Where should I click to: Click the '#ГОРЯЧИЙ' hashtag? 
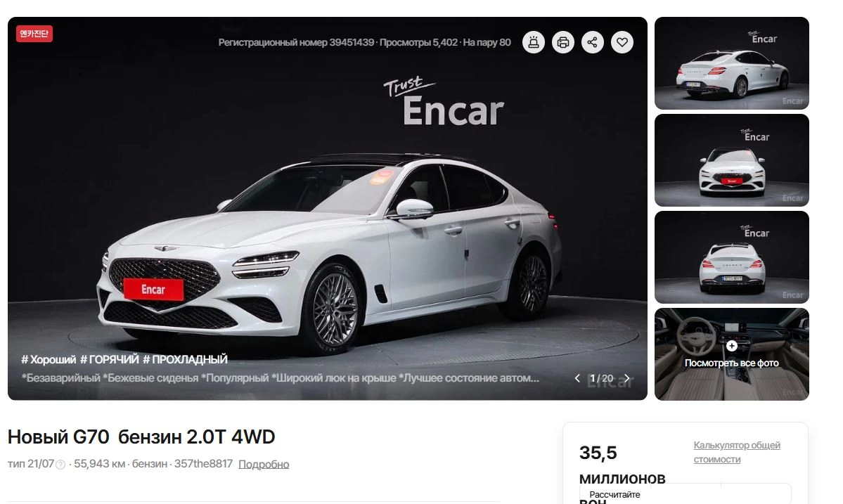110,359
